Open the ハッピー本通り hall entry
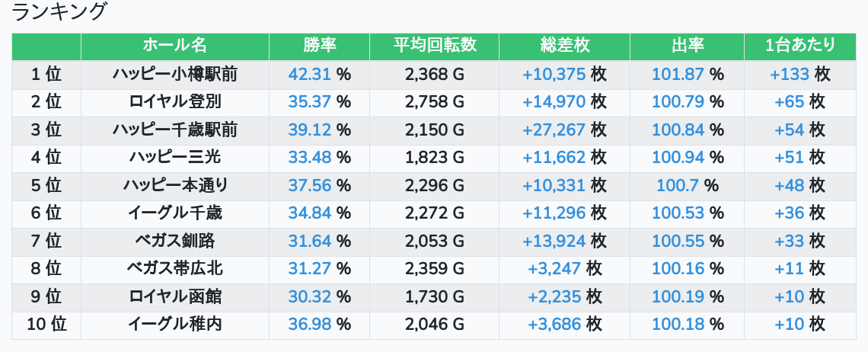This screenshot has height=352, width=868. 174,185
